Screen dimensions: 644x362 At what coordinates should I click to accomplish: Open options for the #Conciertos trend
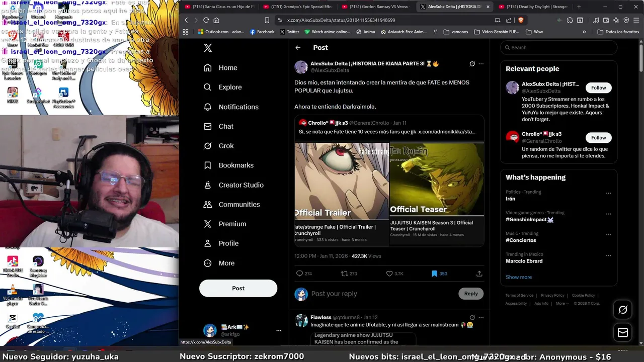point(608,235)
